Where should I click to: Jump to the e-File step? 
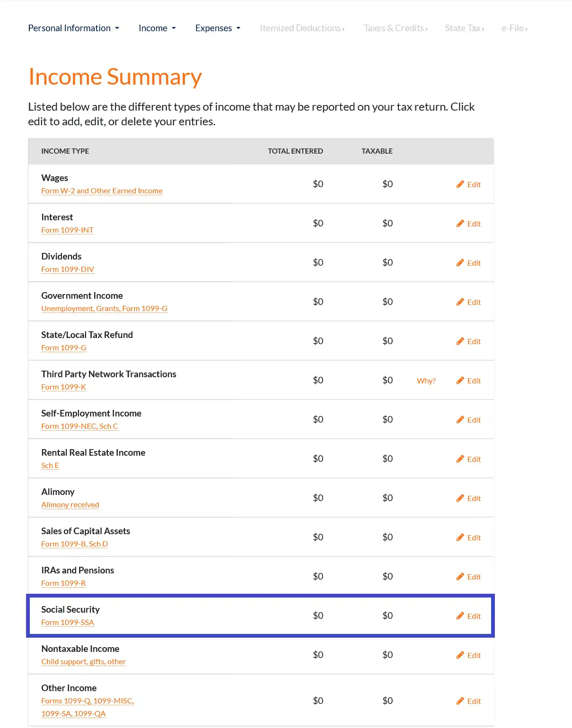click(514, 28)
